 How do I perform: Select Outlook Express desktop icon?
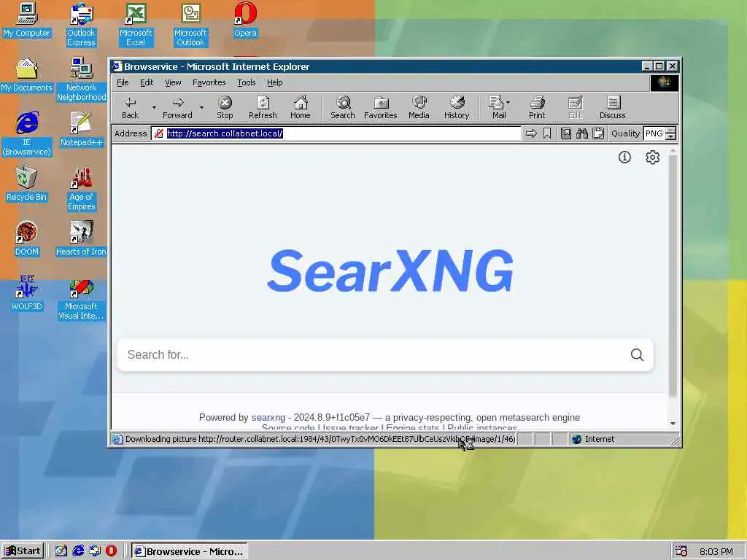pyautogui.click(x=81, y=24)
